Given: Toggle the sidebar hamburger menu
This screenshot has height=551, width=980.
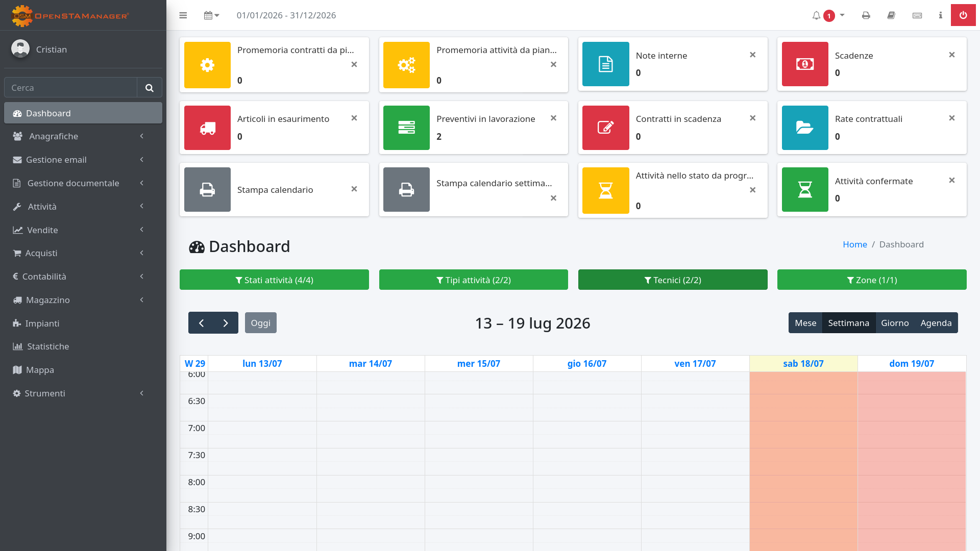Looking at the screenshot, I should pos(183,15).
